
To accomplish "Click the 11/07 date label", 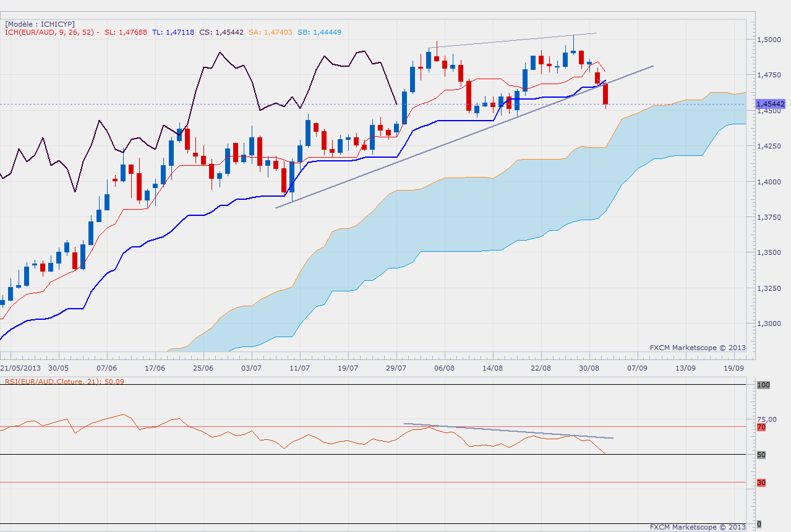I will tap(300, 367).
